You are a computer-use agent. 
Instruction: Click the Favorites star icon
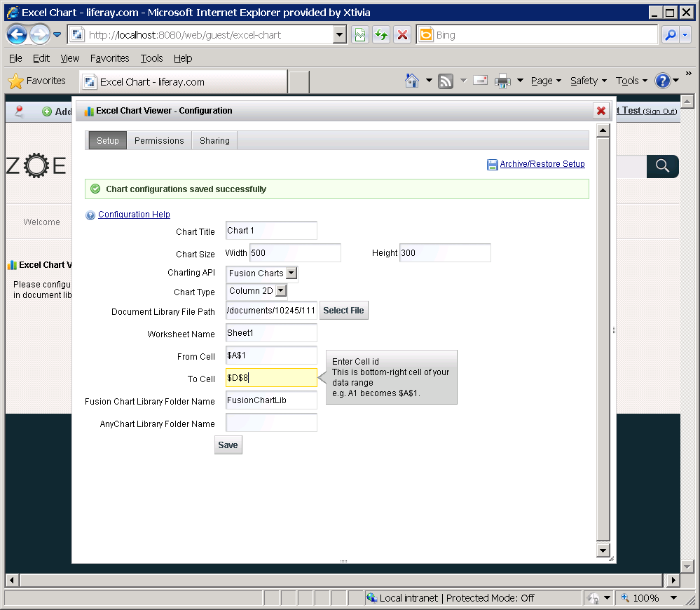15,81
